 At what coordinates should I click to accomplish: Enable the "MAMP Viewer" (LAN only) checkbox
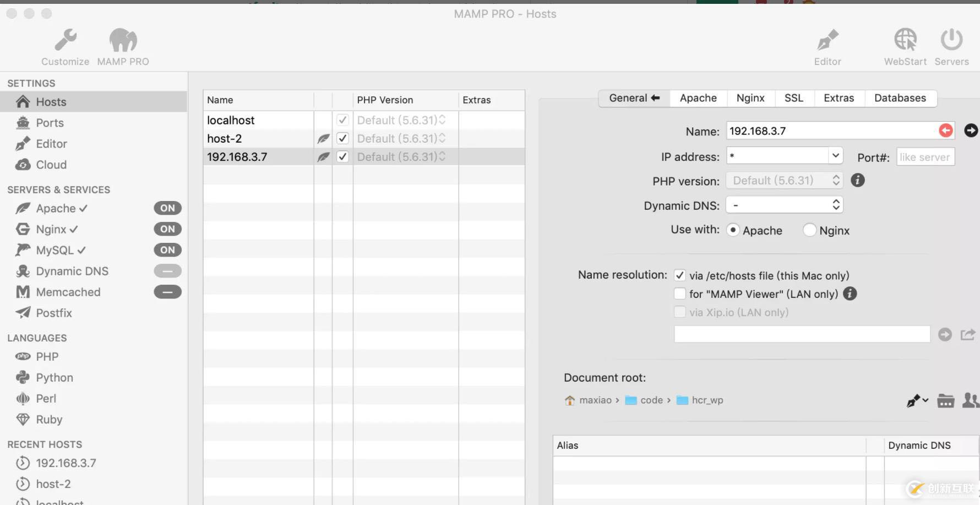click(x=680, y=294)
